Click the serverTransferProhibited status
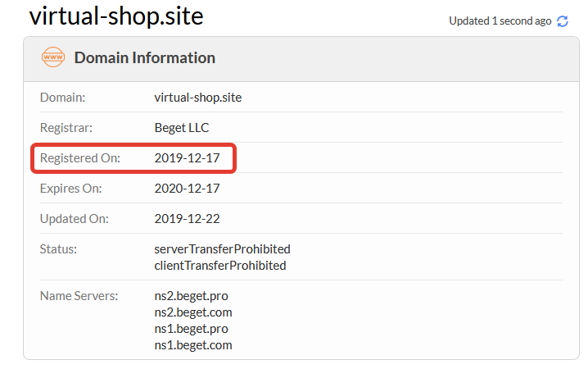Image resolution: width=588 pixels, height=369 pixels. point(223,248)
